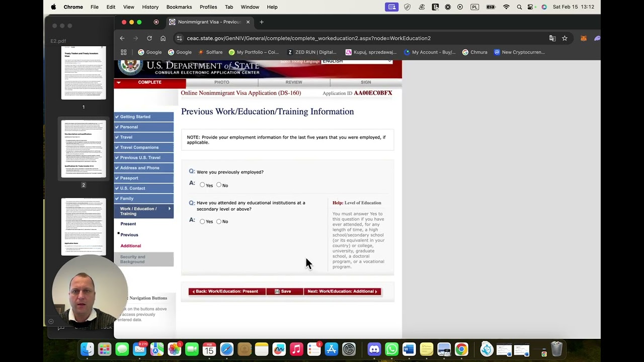This screenshot has width=644, height=362.
Task: Select No for previously employed
Action: point(219,185)
